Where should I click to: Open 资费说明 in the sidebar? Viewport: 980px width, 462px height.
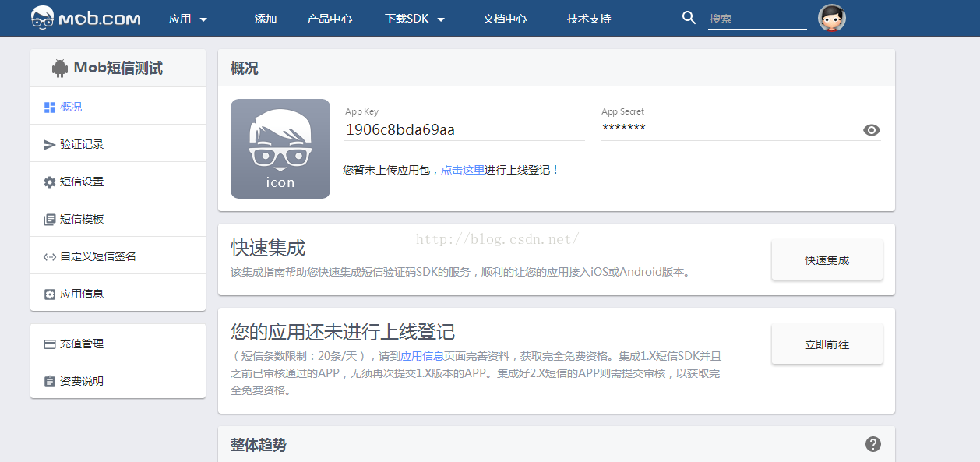(118, 381)
